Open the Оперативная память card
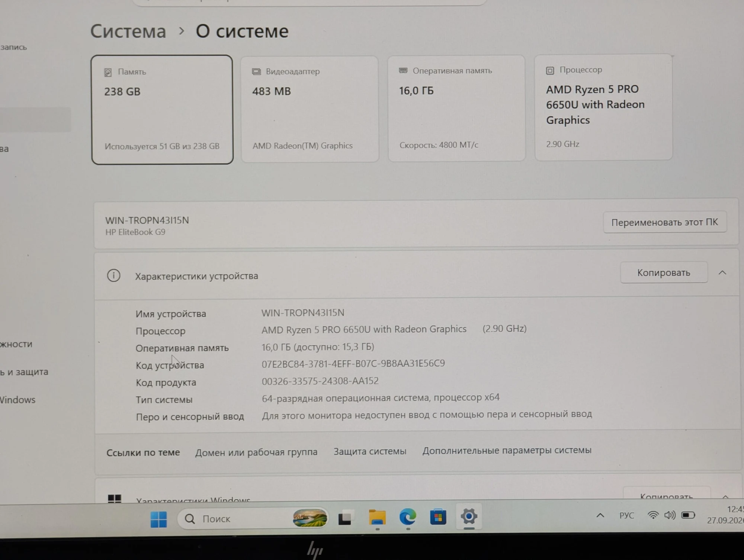The height and width of the screenshot is (560, 744). point(456,108)
